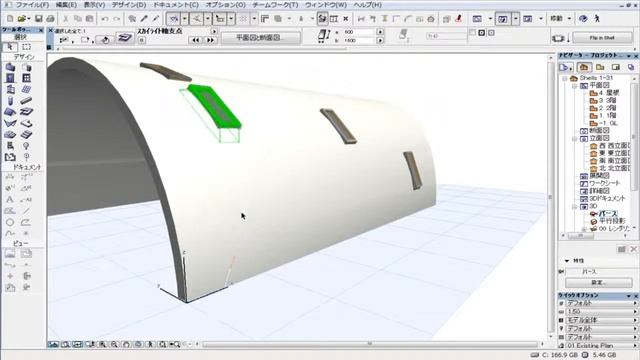Toggle the 3D window button in the toolbar

[503, 19]
